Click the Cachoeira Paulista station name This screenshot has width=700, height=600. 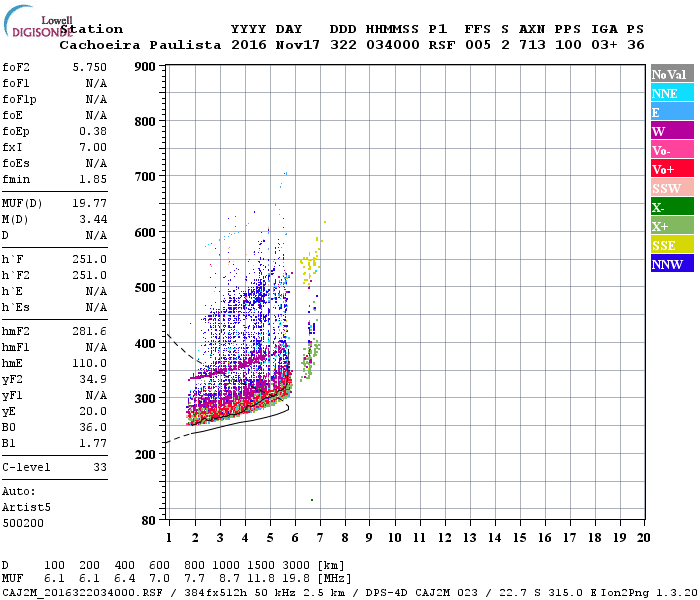click(x=140, y=45)
